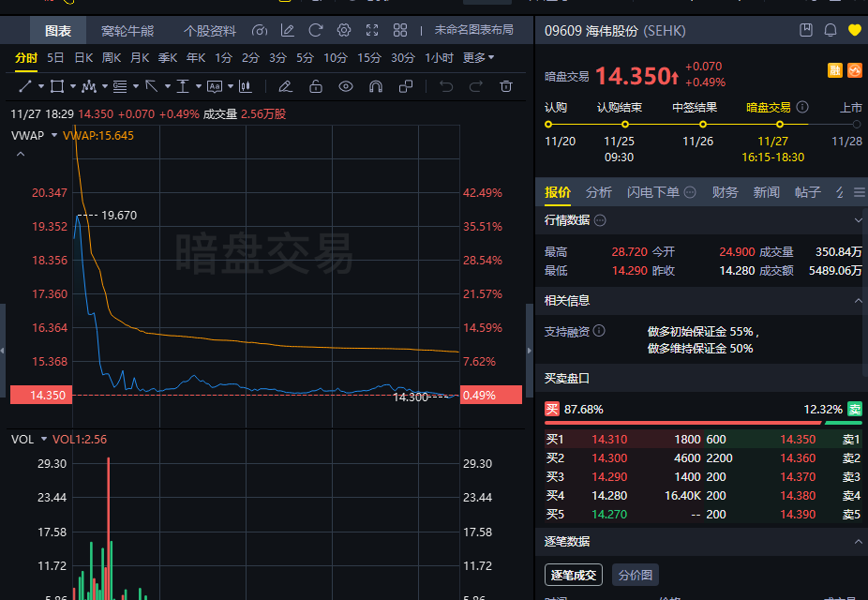Open the multi-chart grid layout icon
The image size is (868, 600).
(x=400, y=30)
